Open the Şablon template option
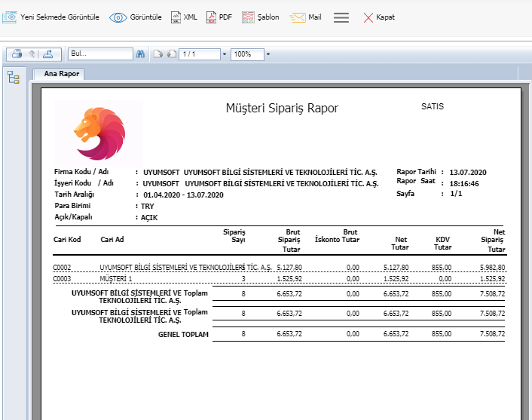The width and height of the screenshot is (532, 420). [258, 17]
